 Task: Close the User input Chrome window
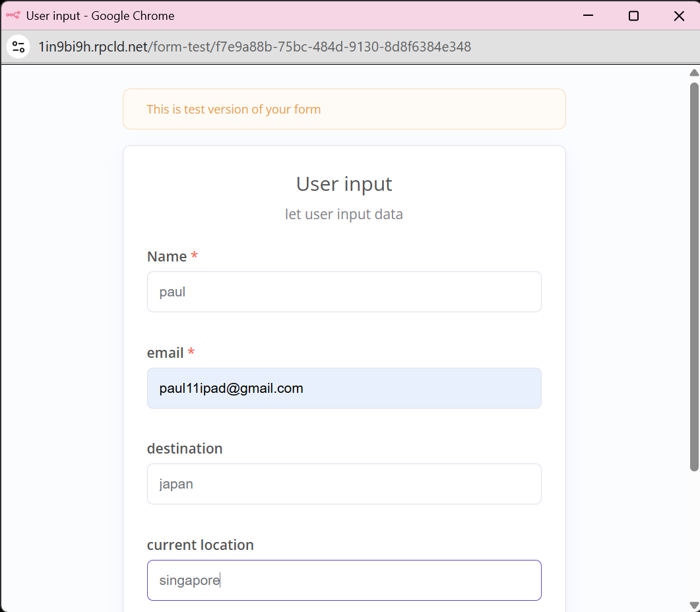click(x=679, y=16)
